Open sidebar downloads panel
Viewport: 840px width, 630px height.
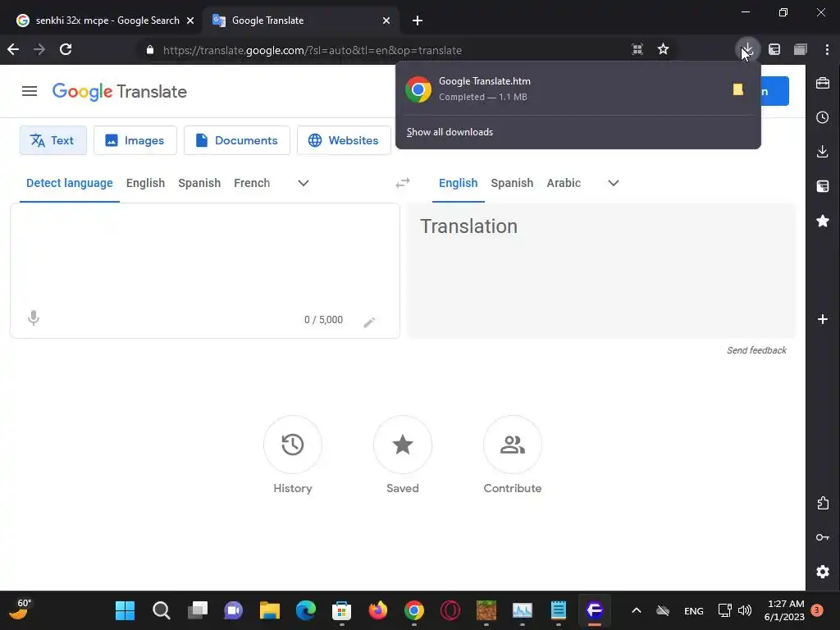[x=823, y=152]
